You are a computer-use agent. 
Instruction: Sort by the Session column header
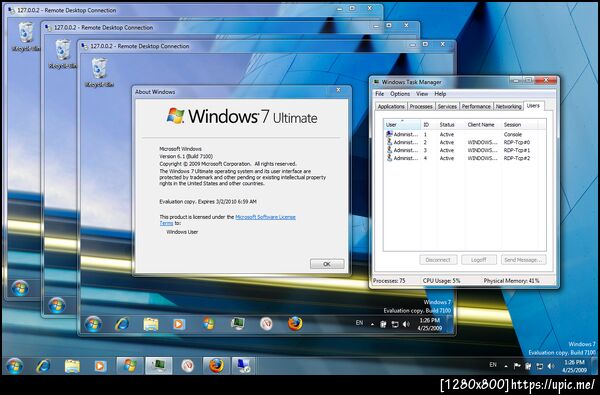point(519,125)
